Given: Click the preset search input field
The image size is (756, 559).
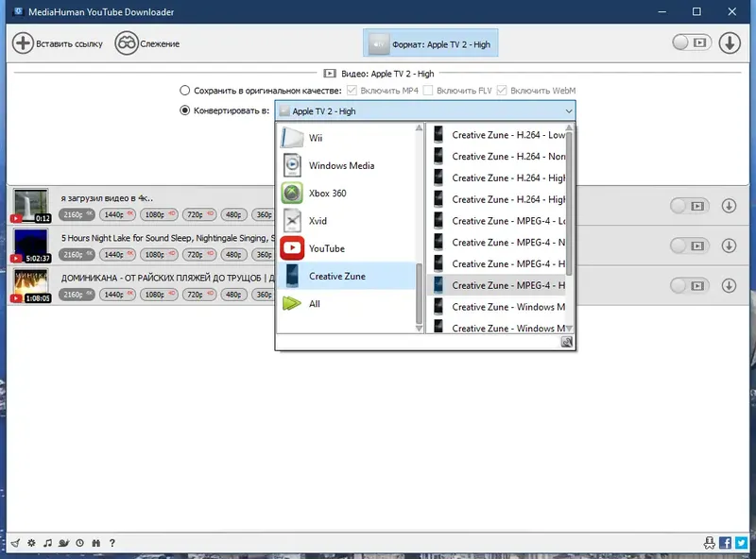Looking at the screenshot, I should click(x=418, y=342).
